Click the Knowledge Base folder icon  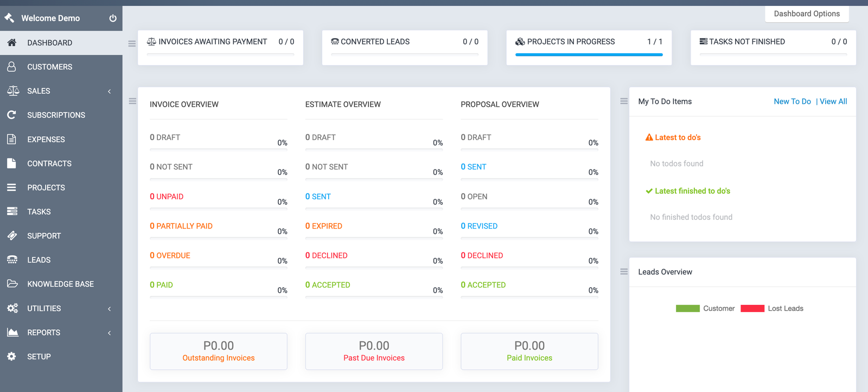point(12,284)
